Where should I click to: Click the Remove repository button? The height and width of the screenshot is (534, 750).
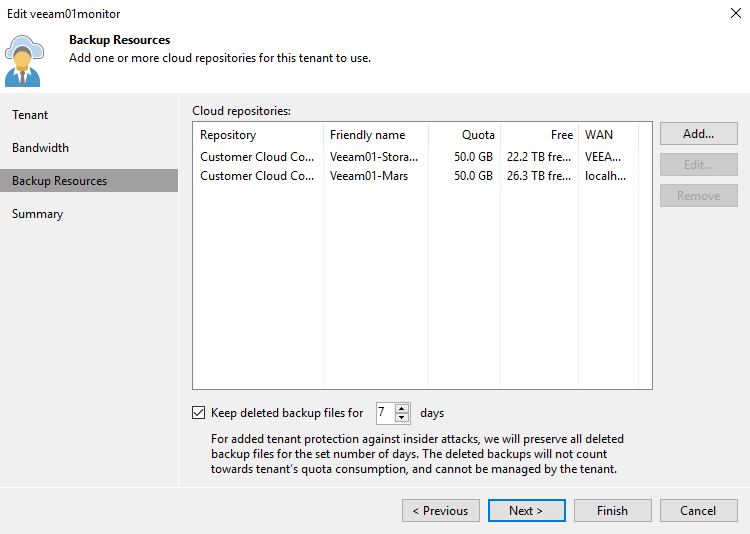pos(698,196)
